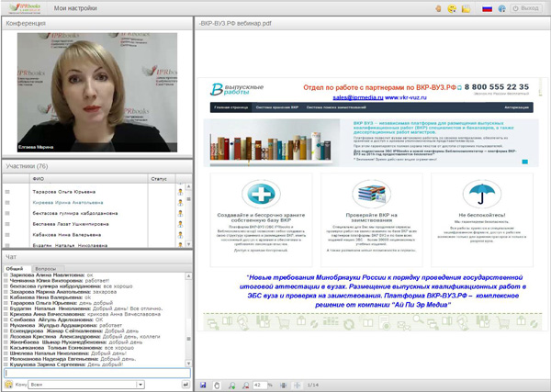Click the Выпускные работы logo in slide

(237, 89)
